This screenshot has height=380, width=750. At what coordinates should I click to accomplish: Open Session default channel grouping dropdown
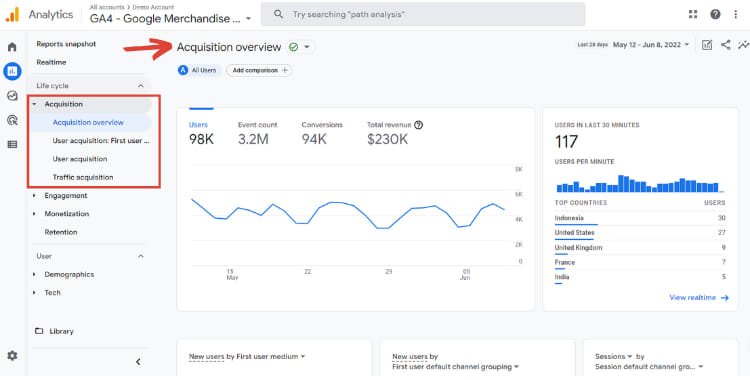[x=650, y=367]
